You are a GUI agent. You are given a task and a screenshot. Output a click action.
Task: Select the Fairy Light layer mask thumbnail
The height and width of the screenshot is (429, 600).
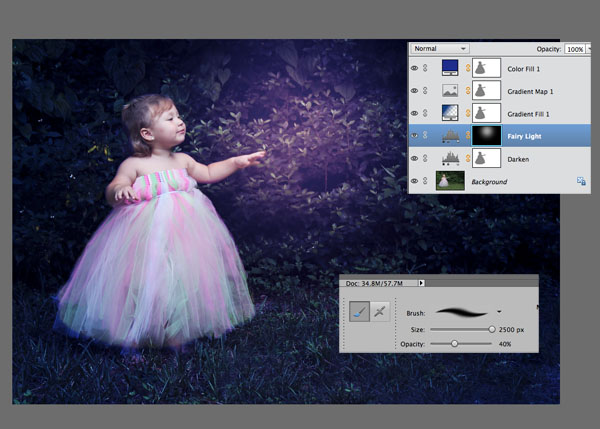point(486,135)
